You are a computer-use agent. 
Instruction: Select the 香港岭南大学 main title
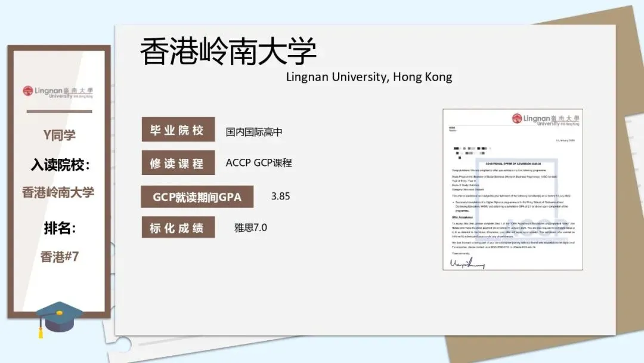[x=228, y=51]
